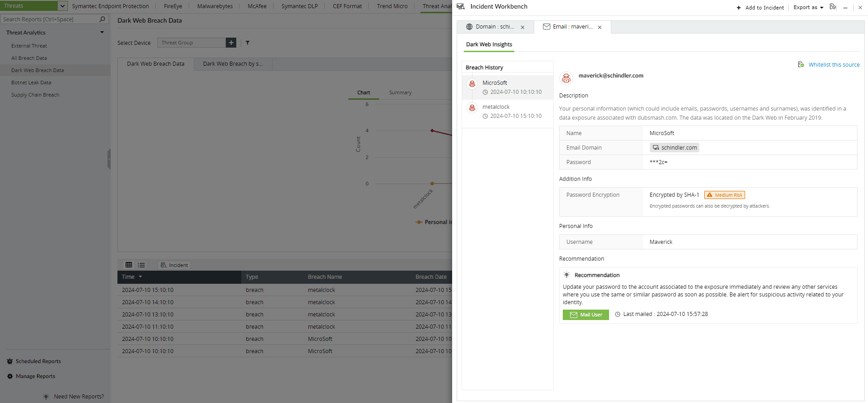Select the metalclock breach history entry
The width and height of the screenshot is (868, 403).
pos(507,112)
